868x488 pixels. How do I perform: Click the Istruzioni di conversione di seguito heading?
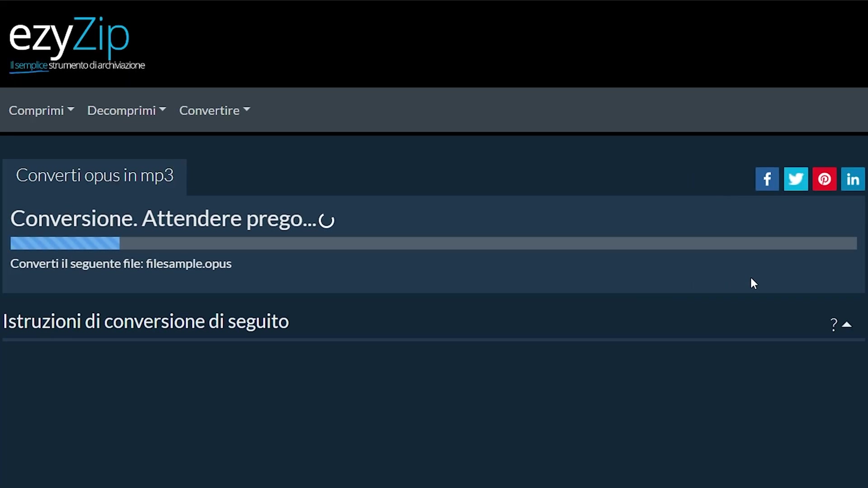pyautogui.click(x=146, y=322)
